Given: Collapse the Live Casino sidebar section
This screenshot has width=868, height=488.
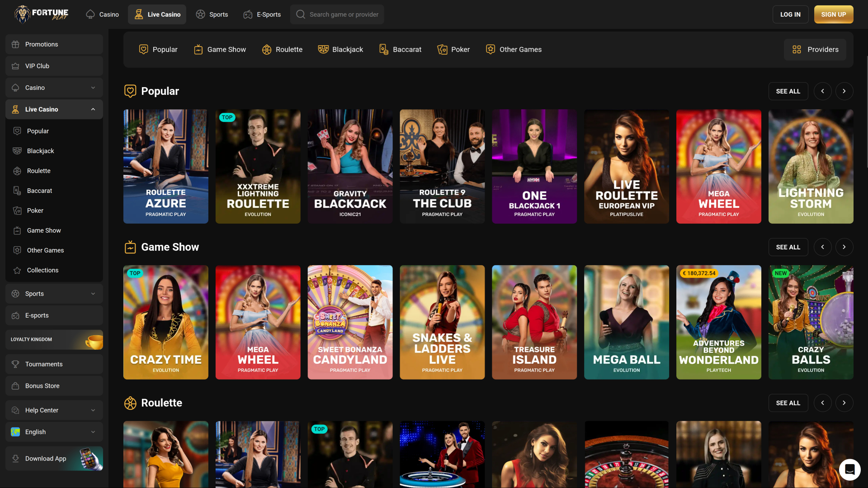Looking at the screenshot, I should (x=93, y=109).
